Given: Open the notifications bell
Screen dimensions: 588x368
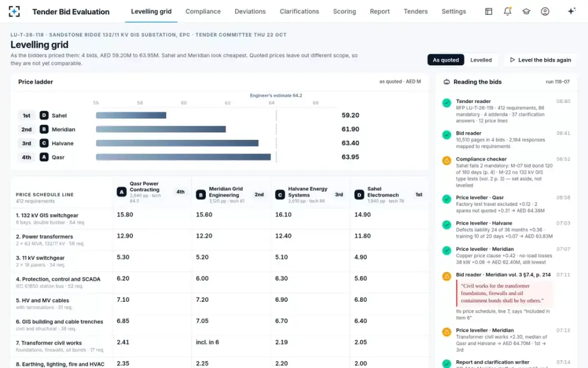Looking at the screenshot, I should pos(507,11).
